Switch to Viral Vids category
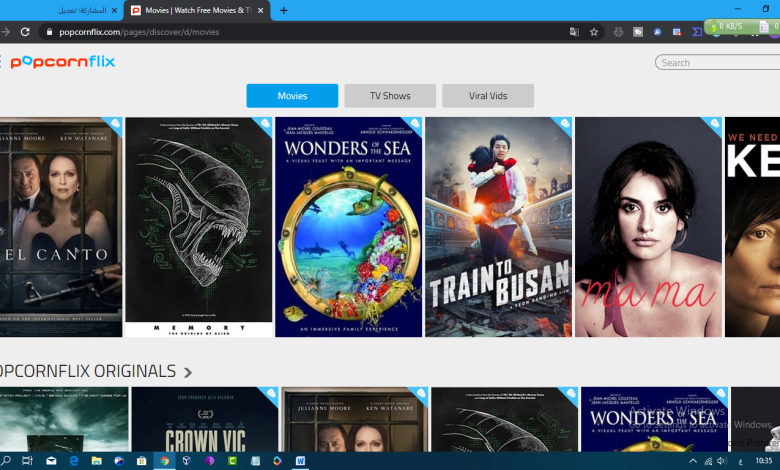The image size is (780, 470). [488, 95]
